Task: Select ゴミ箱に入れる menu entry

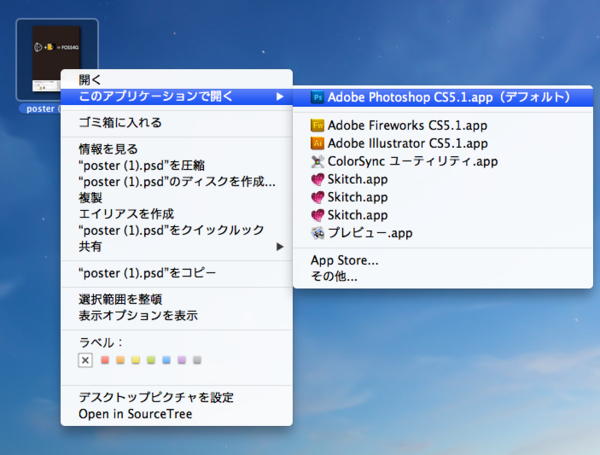Action: pos(177,122)
